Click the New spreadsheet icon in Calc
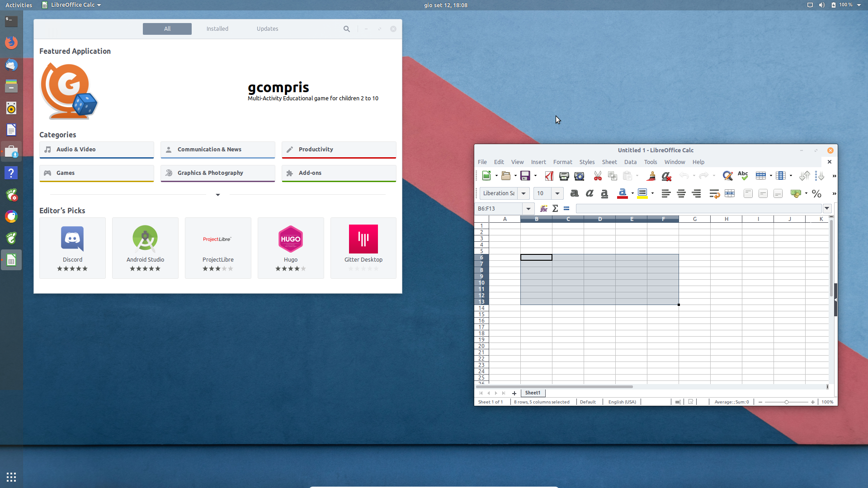The height and width of the screenshot is (488, 868). (486, 176)
